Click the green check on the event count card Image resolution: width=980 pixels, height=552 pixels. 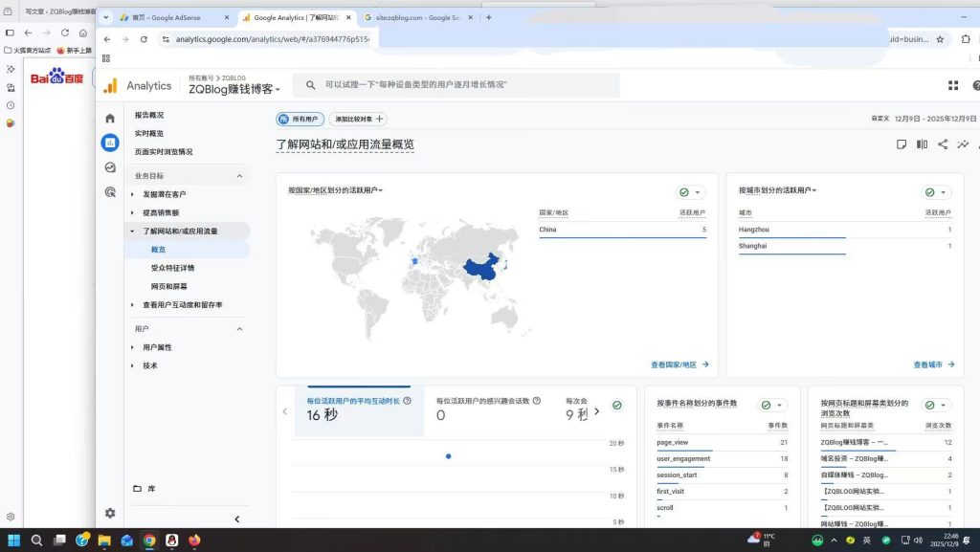pos(764,404)
